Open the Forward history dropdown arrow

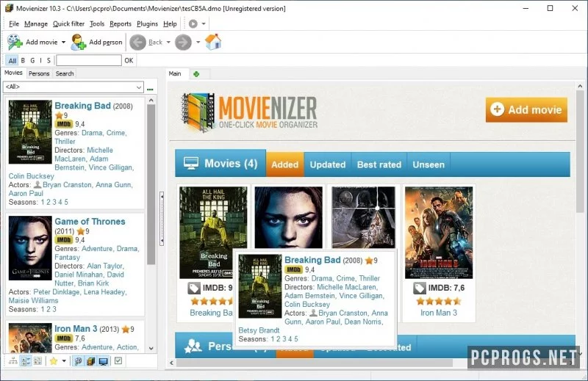pyautogui.click(x=198, y=43)
